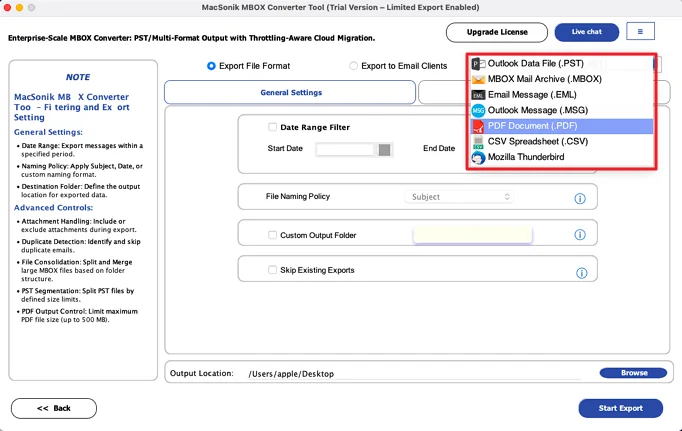The width and height of the screenshot is (682, 431).
Task: Click Browse for output location
Action: point(633,373)
